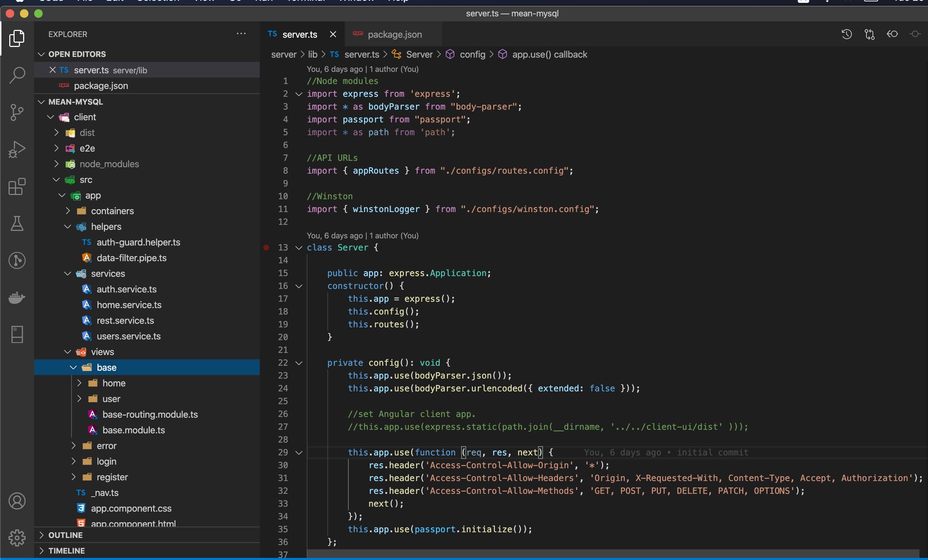The image size is (928, 560).
Task: Expand the TIMELINE section
Action: tap(67, 550)
